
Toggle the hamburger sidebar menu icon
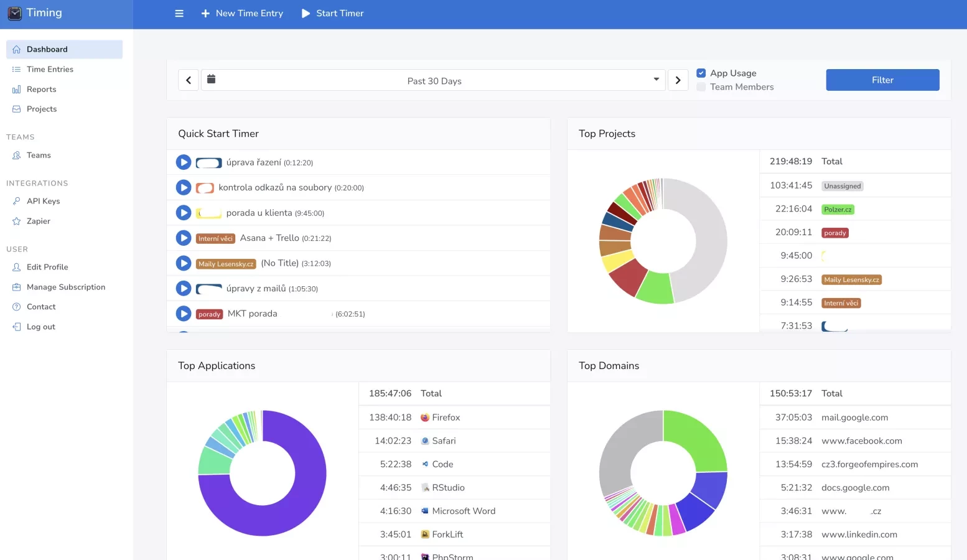179,13
